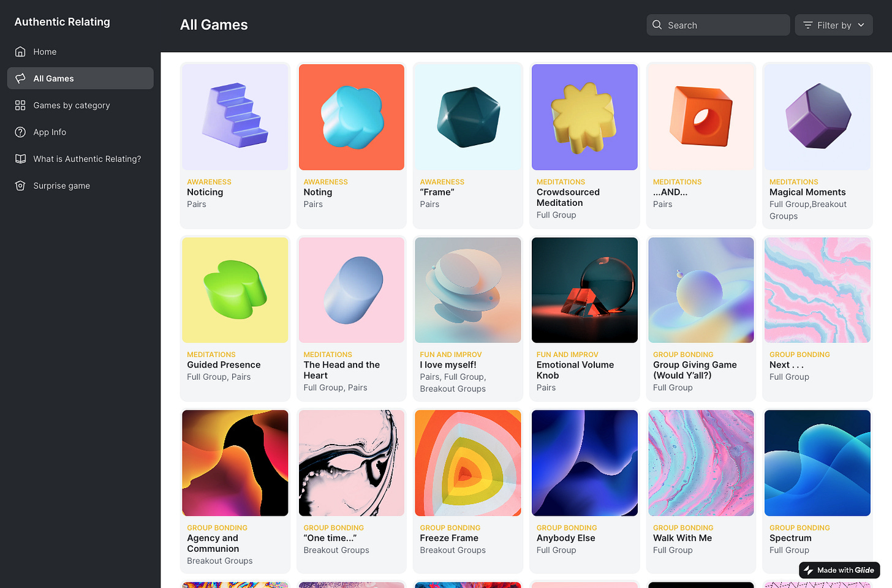Click the "I love myself!" title text

click(x=448, y=365)
